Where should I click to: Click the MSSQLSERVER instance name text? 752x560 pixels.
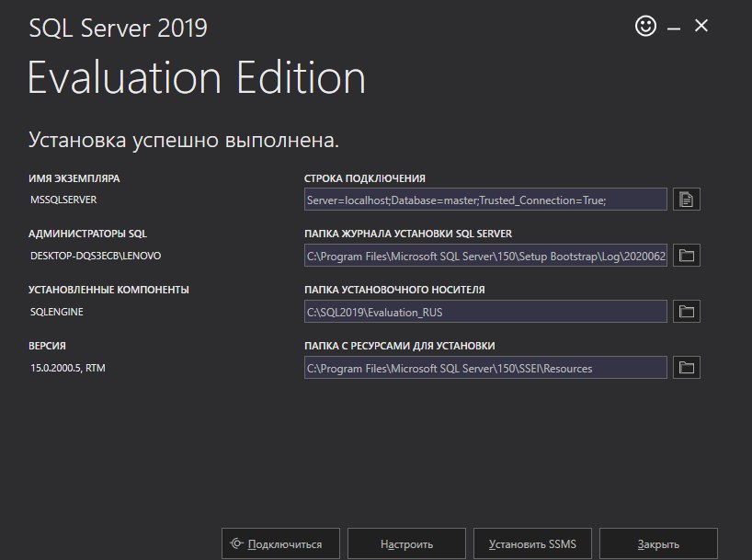tap(63, 200)
